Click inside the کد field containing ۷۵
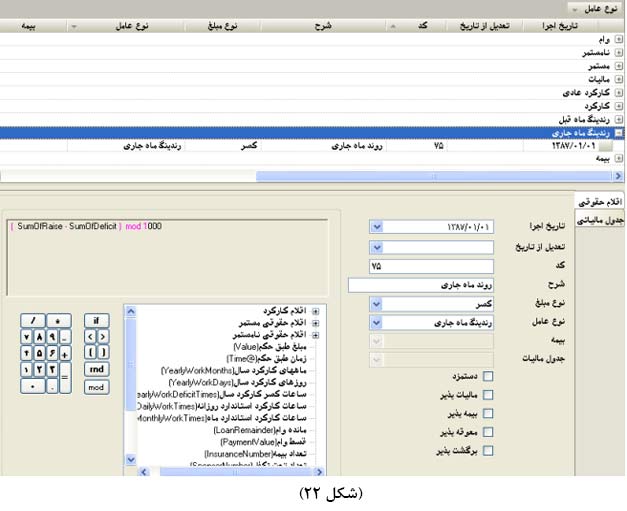The width and height of the screenshot is (627, 511). pyautogui.click(x=431, y=266)
